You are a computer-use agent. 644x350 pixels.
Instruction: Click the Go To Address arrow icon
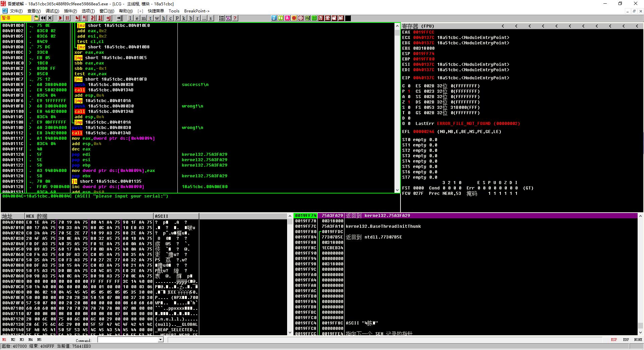(x=119, y=18)
